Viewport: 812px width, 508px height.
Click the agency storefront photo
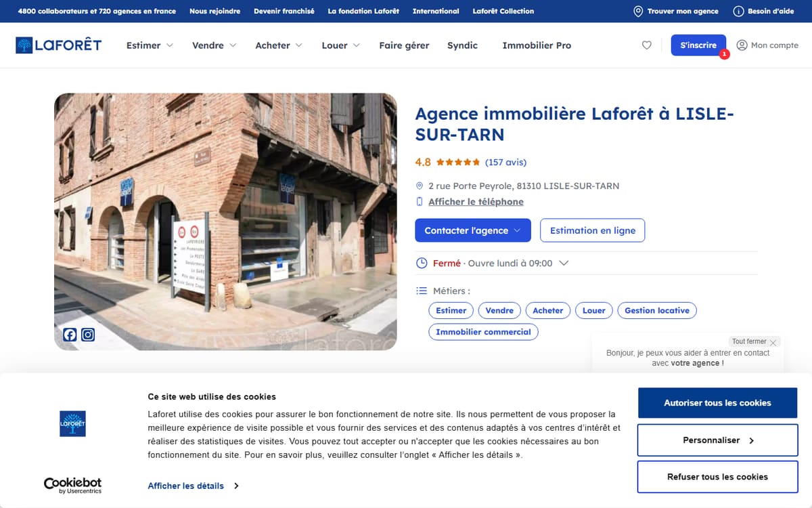pyautogui.click(x=225, y=221)
